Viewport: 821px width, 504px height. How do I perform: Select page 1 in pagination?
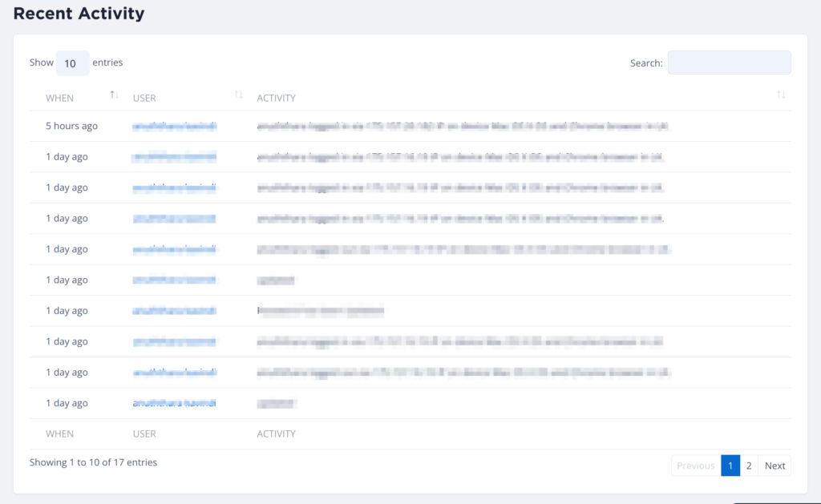click(x=730, y=466)
